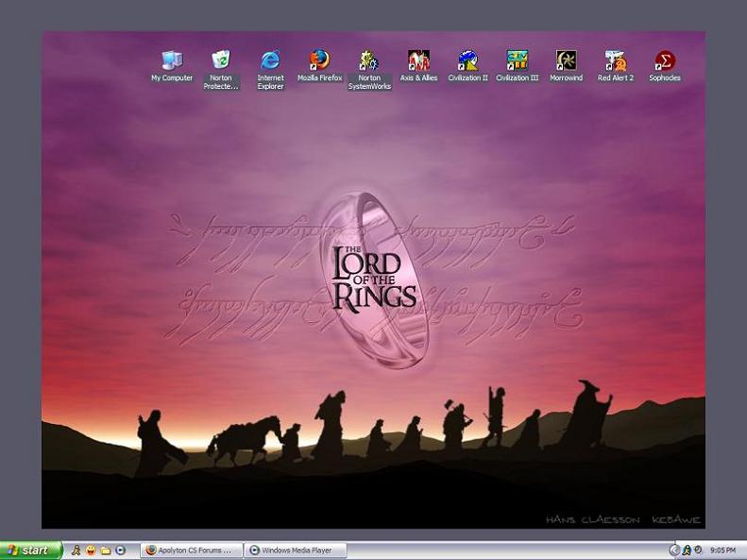The image size is (747, 560).
Task: Click the Morrowind game shortcut
Action: [566, 62]
